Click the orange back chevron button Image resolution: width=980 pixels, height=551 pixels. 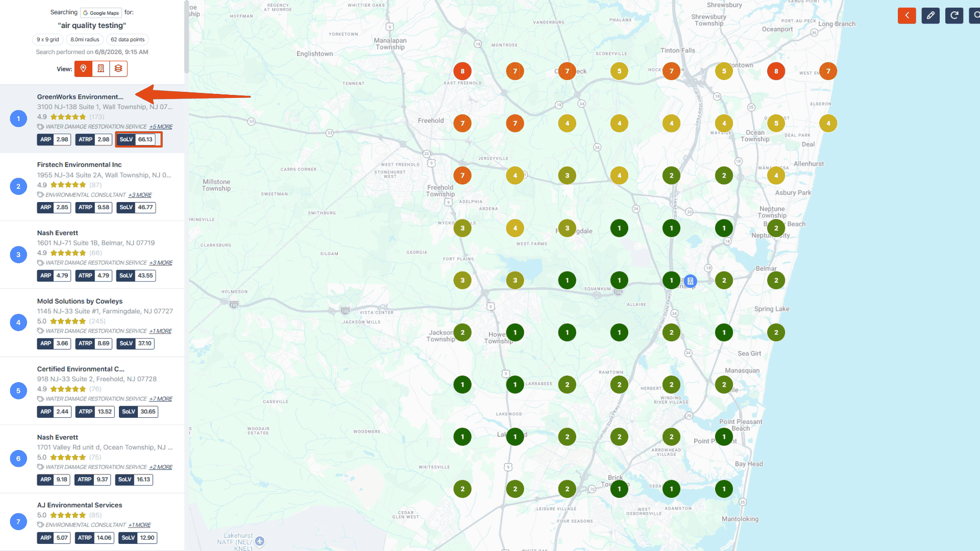pos(906,15)
